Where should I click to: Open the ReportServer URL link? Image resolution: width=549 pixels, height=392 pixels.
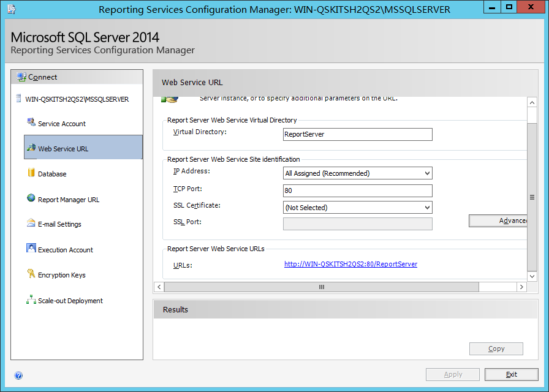[x=350, y=264]
